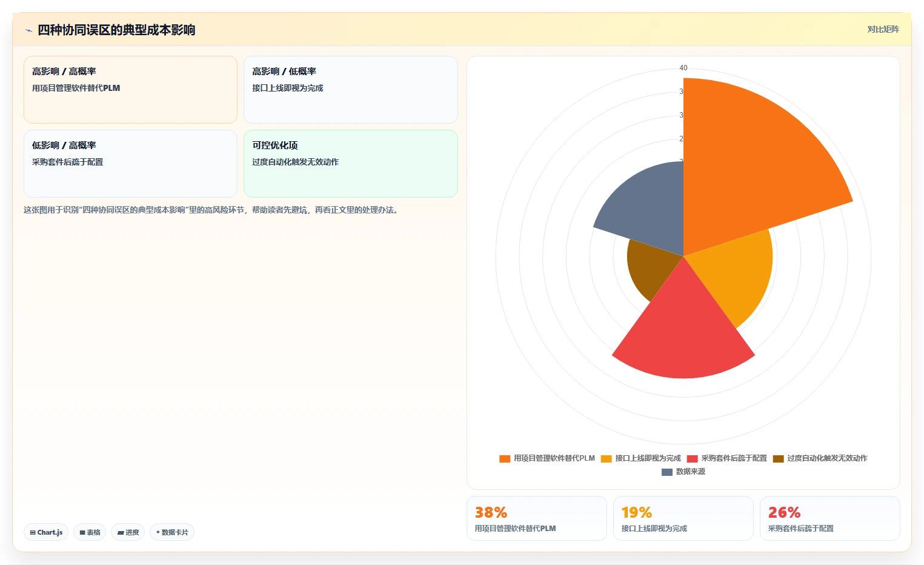Click the 进度 tag
Viewport: 924px width, 565px height.
pyautogui.click(x=128, y=532)
